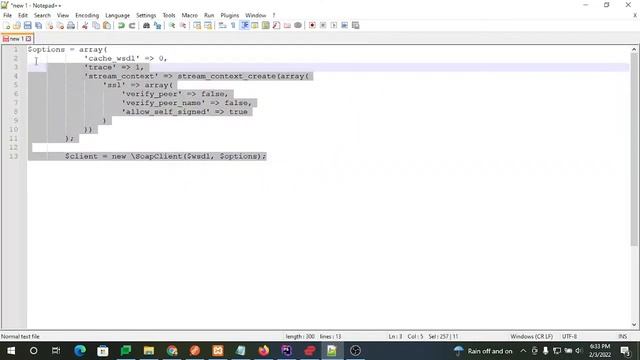The width and height of the screenshot is (640, 360).
Task: Open User Defined Language dialog icon
Action: tap(255, 25)
